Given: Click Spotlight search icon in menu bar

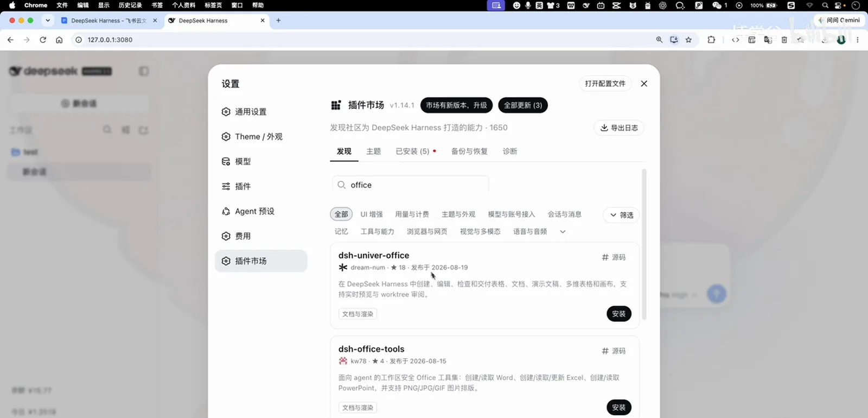Looking at the screenshot, I should (825, 5).
